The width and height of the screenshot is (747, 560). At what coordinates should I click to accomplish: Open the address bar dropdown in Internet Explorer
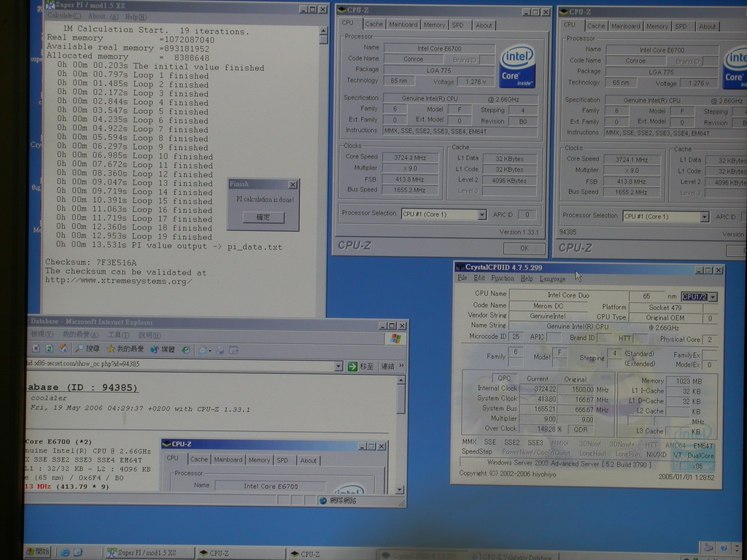(x=338, y=366)
